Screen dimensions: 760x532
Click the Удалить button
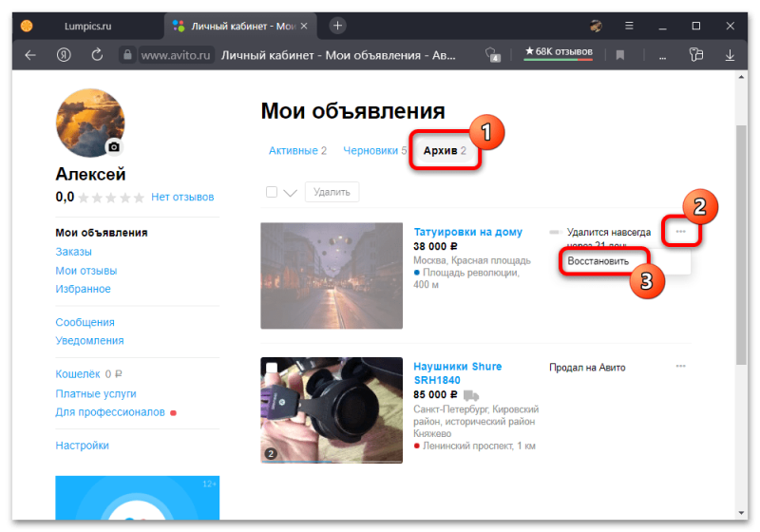(x=332, y=192)
